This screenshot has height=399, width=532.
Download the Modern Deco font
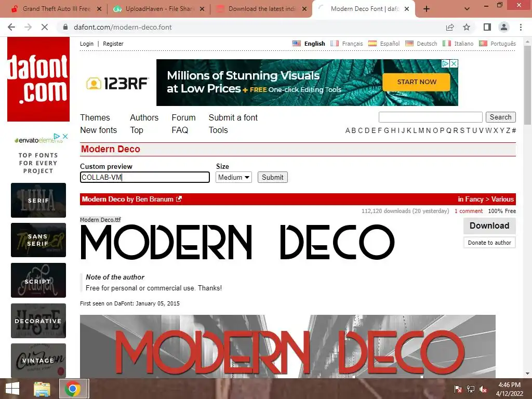pyautogui.click(x=489, y=225)
